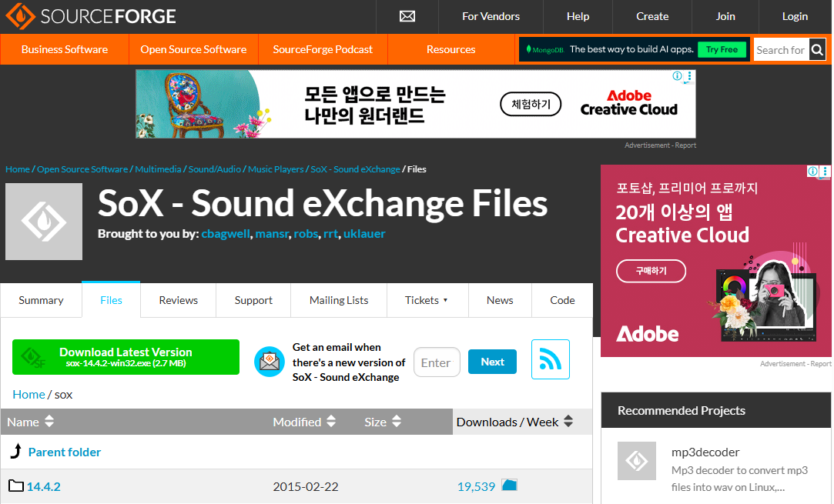Viewport: 834px width, 504px height.
Task: Open the Support tab
Action: pos(253,300)
